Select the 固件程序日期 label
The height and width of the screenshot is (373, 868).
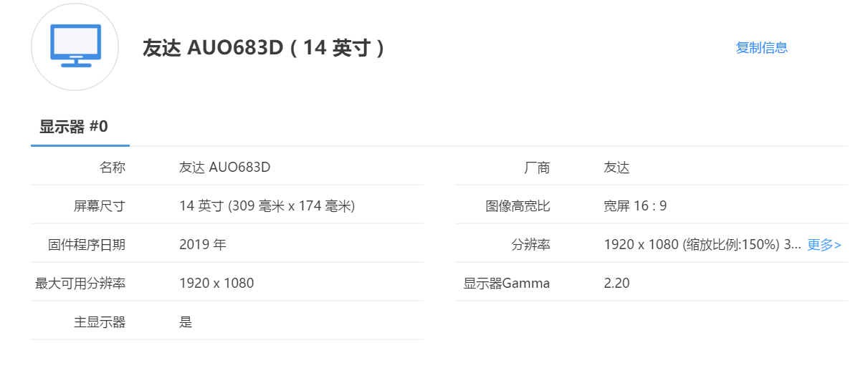87,245
